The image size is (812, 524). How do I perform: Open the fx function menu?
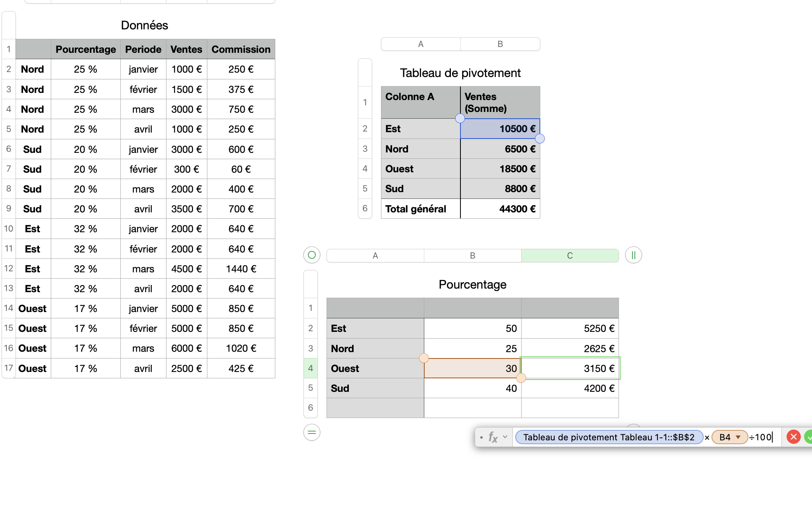[493, 437]
